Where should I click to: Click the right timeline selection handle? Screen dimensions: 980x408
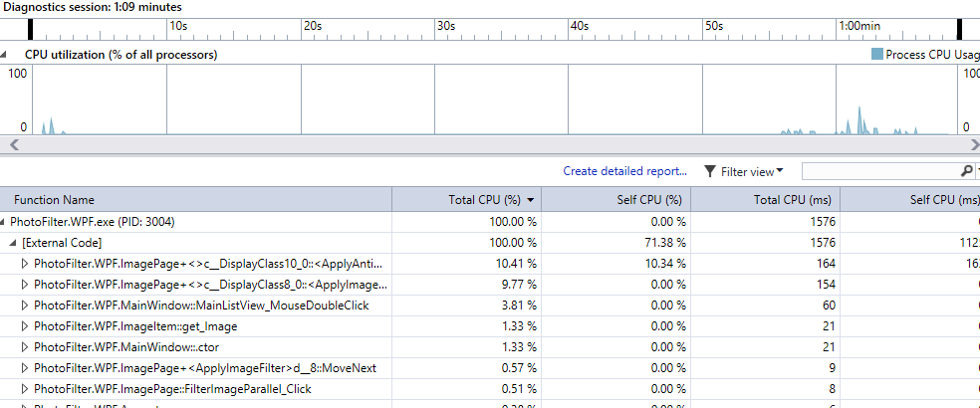960,30
